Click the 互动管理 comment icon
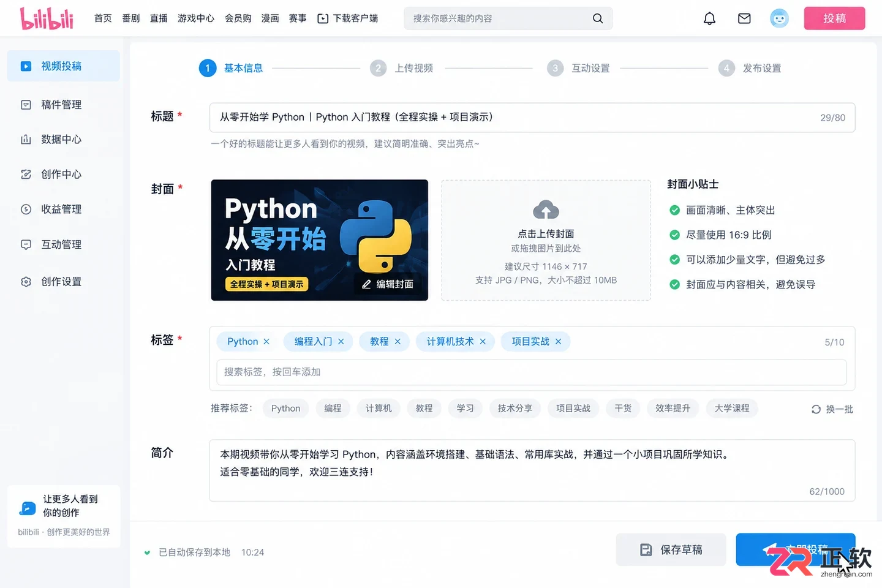Screen dimensions: 882x588 pos(26,244)
